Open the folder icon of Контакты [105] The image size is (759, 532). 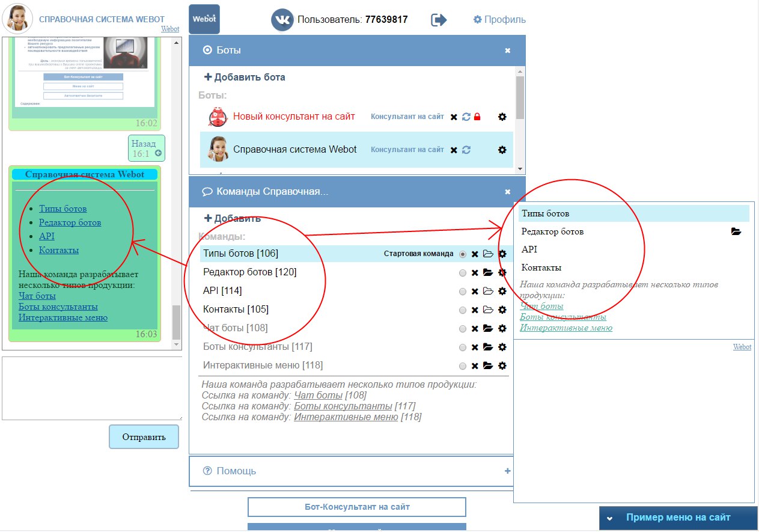(488, 310)
